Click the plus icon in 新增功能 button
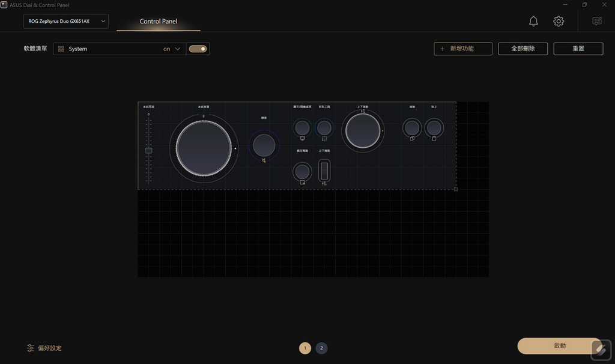The width and height of the screenshot is (615, 364). point(443,49)
